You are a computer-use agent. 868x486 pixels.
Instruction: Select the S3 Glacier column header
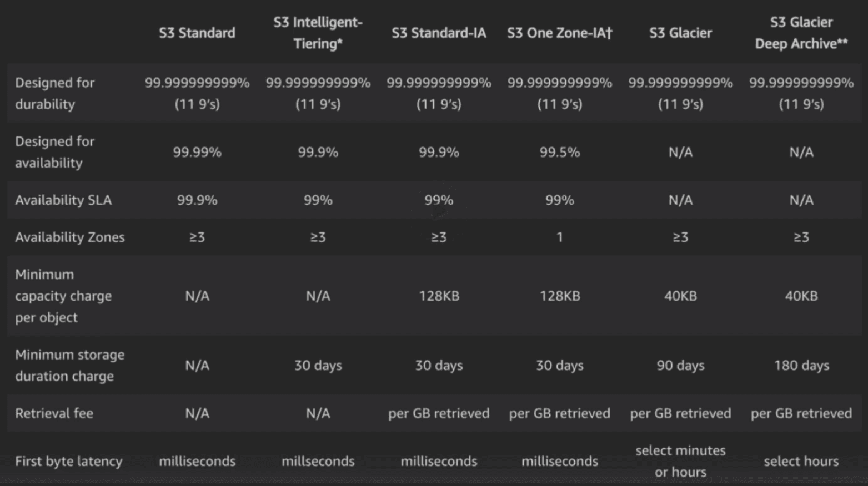coord(680,33)
